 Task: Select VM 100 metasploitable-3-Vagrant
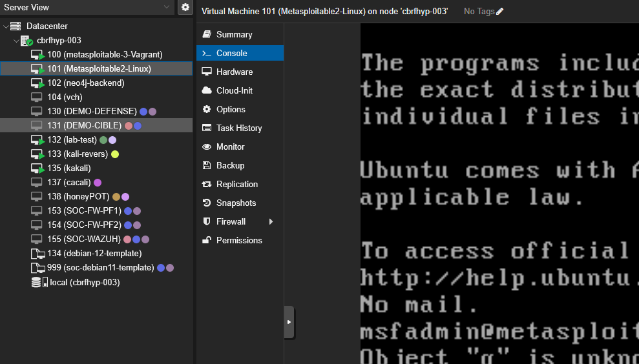pos(104,55)
